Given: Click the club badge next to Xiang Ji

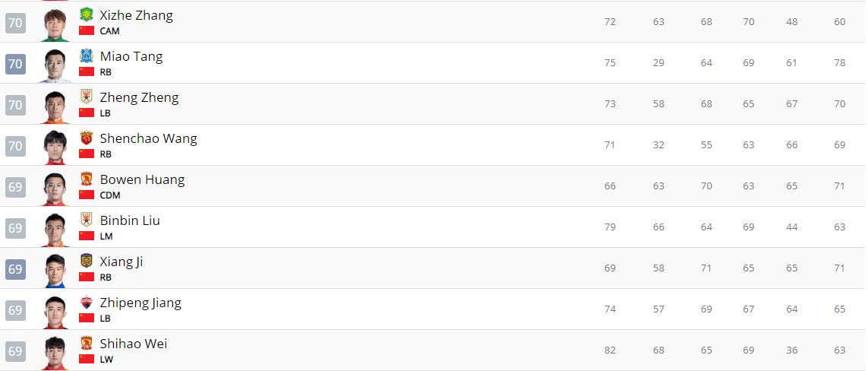Looking at the screenshot, I should coord(87,261).
